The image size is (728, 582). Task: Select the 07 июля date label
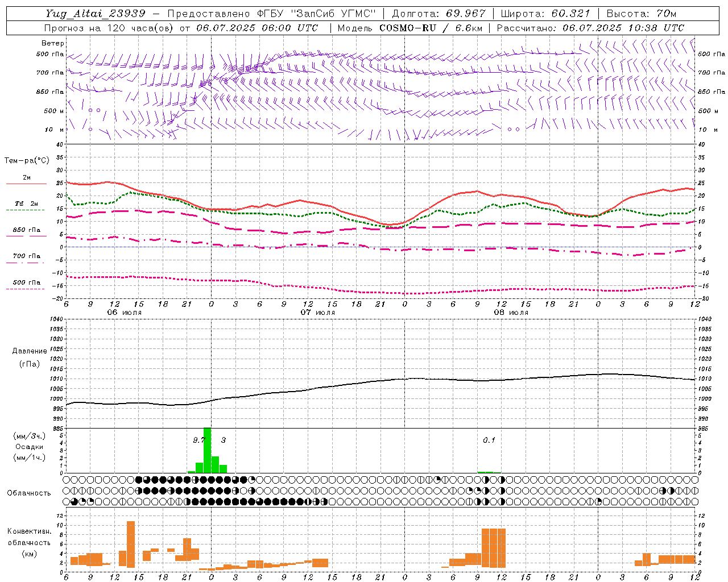(318, 313)
